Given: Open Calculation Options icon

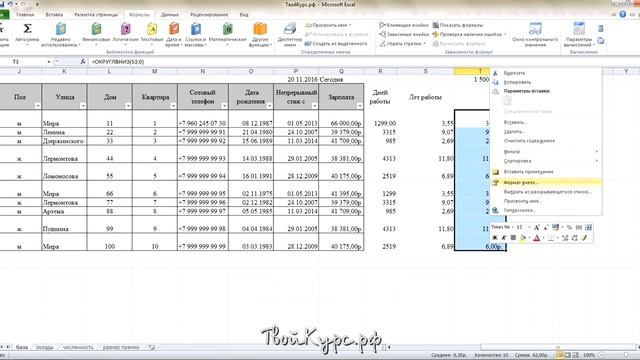Looking at the screenshot, I should [x=579, y=29].
